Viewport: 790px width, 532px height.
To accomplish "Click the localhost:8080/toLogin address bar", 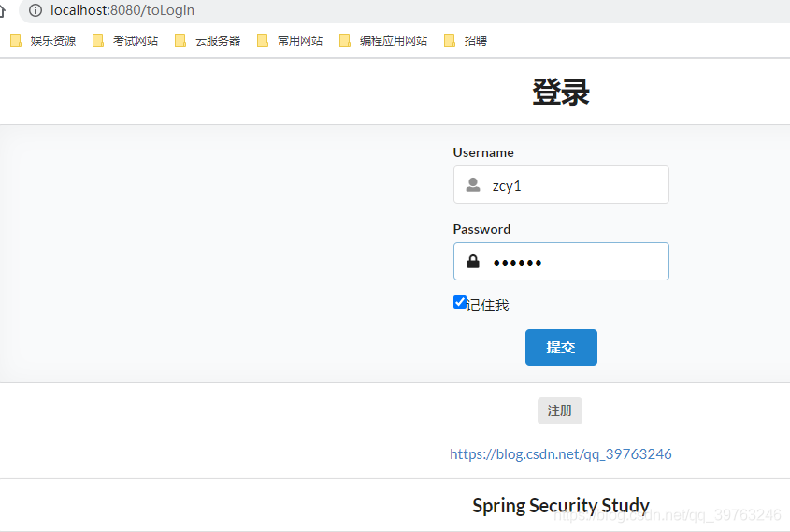I will (x=403, y=10).
